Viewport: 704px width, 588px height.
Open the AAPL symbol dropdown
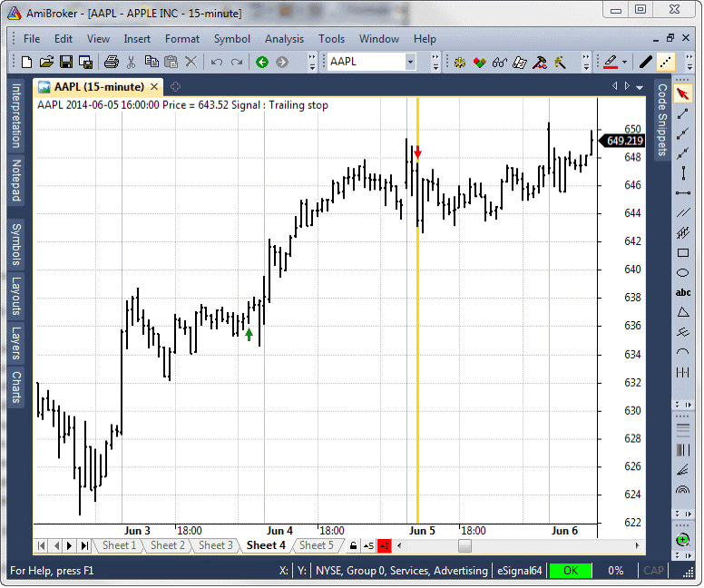pyautogui.click(x=410, y=62)
